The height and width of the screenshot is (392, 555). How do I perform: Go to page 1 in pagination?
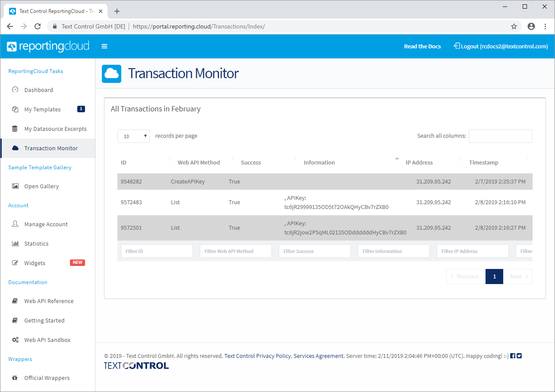click(x=494, y=276)
